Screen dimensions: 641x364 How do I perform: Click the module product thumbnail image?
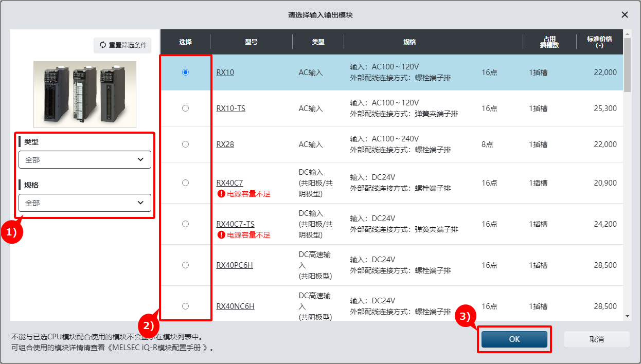click(85, 95)
